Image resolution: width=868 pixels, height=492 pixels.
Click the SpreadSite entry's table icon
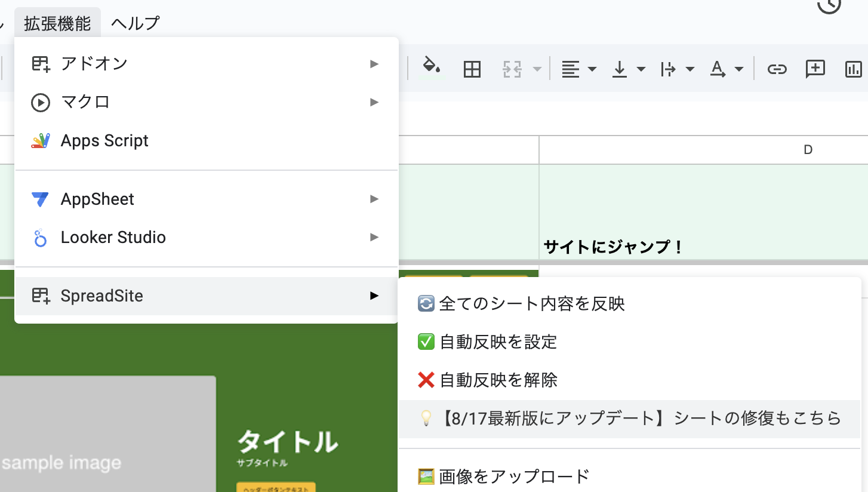(x=41, y=296)
